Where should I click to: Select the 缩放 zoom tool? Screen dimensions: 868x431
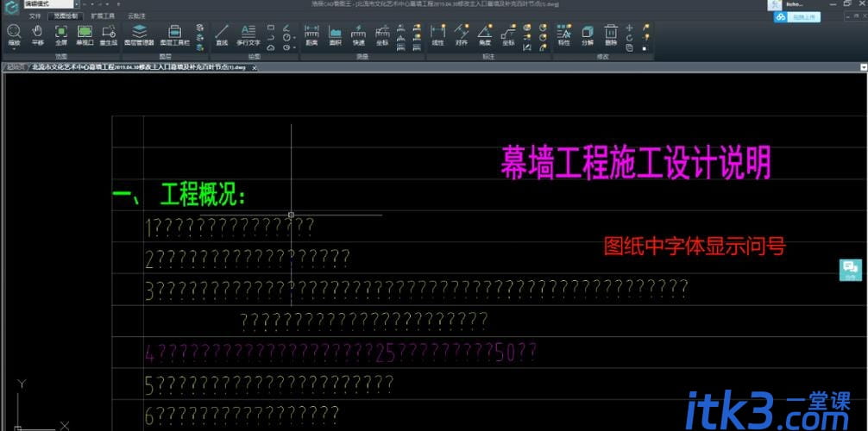click(x=14, y=34)
